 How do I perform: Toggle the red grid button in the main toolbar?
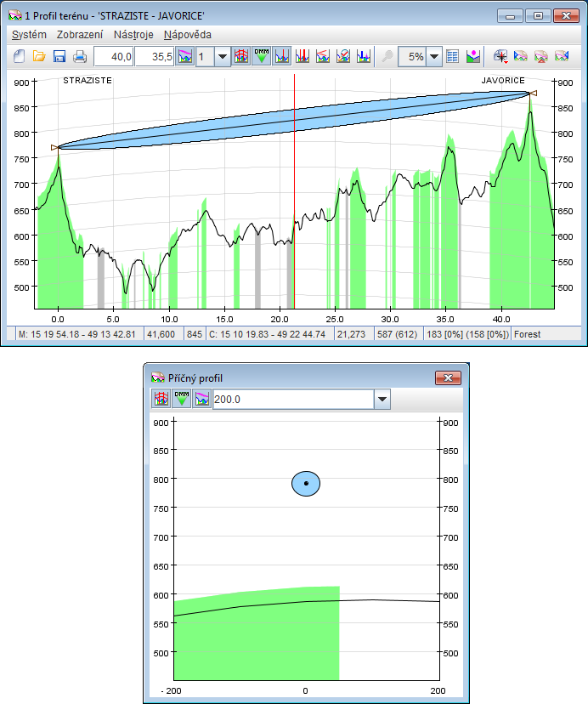(x=241, y=57)
